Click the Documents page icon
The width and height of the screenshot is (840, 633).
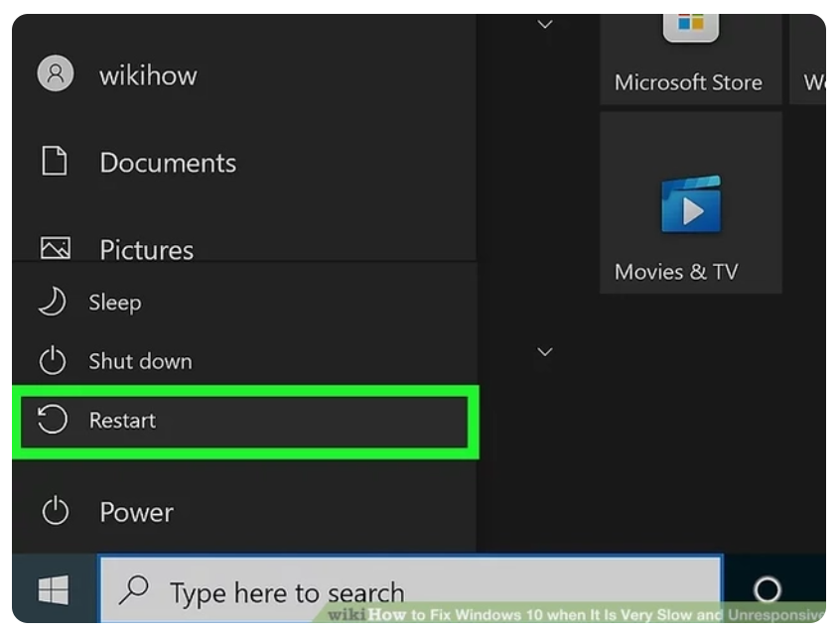[55, 162]
